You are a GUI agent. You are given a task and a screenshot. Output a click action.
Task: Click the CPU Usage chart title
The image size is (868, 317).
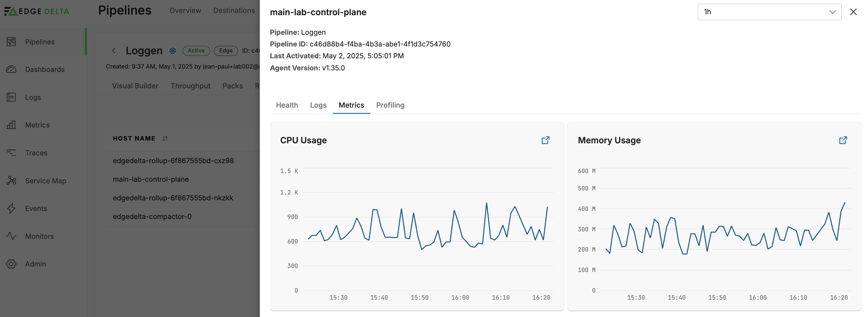[x=303, y=140]
